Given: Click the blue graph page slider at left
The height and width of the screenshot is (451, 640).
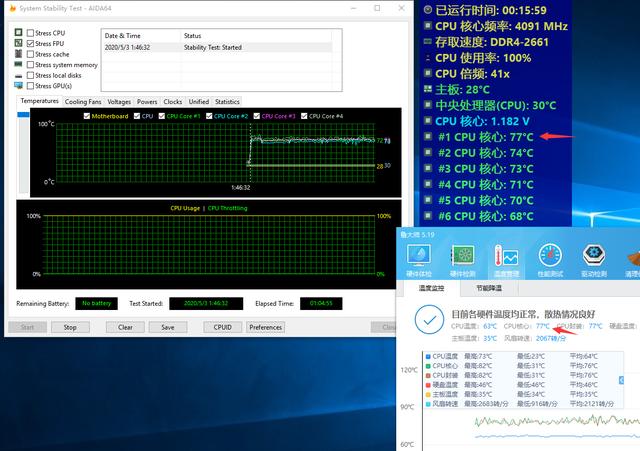Looking at the screenshot, I should pyautogui.click(x=23, y=114).
